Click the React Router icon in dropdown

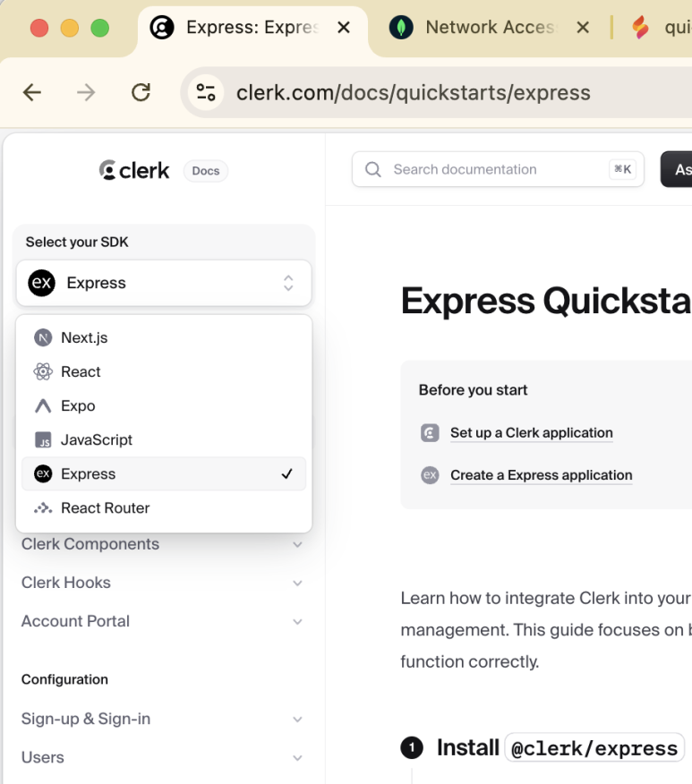pyautogui.click(x=43, y=508)
